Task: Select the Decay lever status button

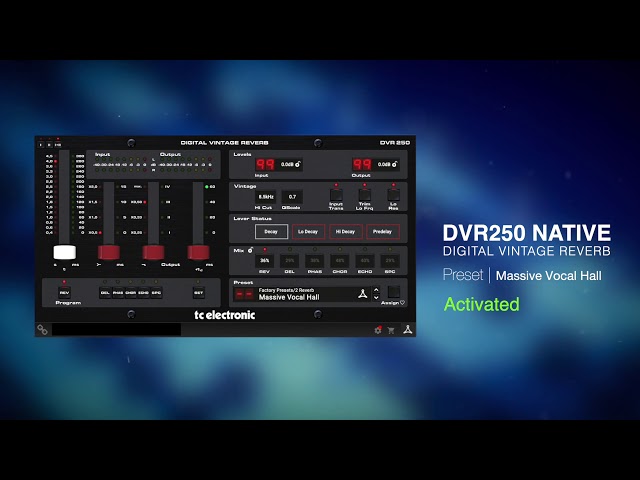Action: coord(271,231)
